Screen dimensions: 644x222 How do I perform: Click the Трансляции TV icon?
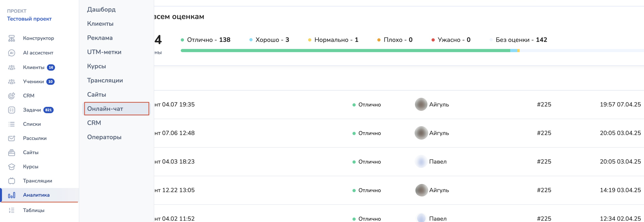pyautogui.click(x=11, y=181)
